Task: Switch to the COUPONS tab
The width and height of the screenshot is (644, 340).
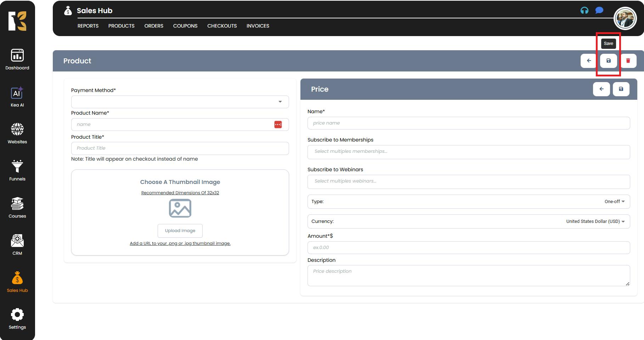Action: click(185, 26)
